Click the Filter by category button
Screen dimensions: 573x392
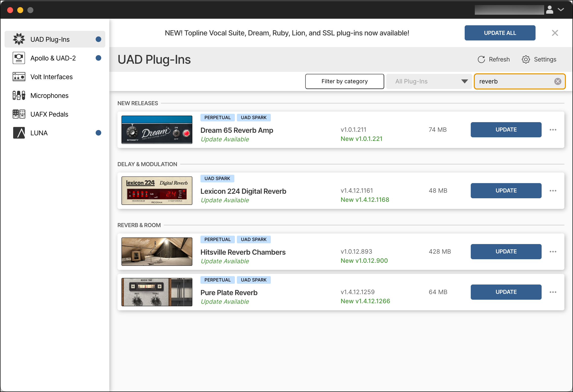point(344,81)
